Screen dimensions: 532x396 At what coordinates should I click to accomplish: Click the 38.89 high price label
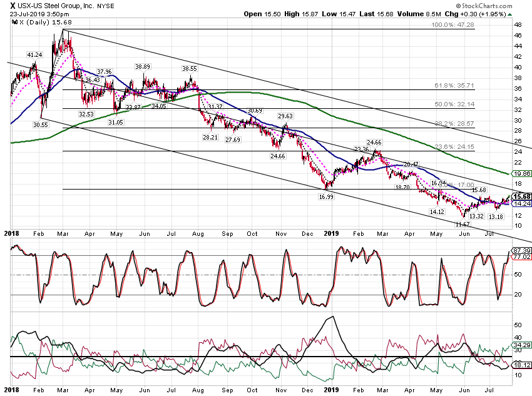[143, 67]
